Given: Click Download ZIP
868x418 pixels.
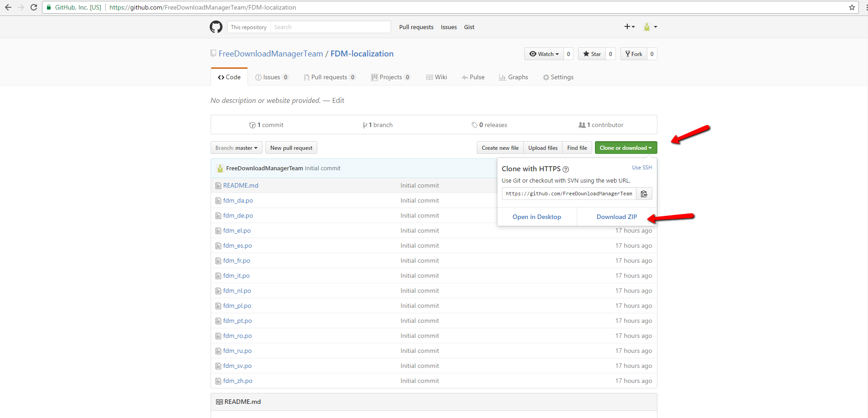Looking at the screenshot, I should point(617,217).
